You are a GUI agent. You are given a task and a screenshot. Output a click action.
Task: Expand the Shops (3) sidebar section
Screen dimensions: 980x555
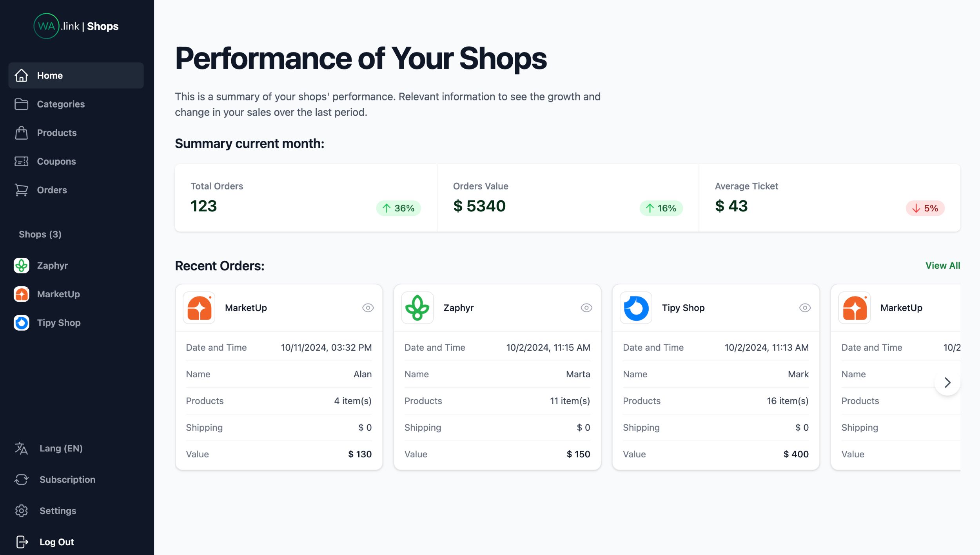(x=40, y=234)
